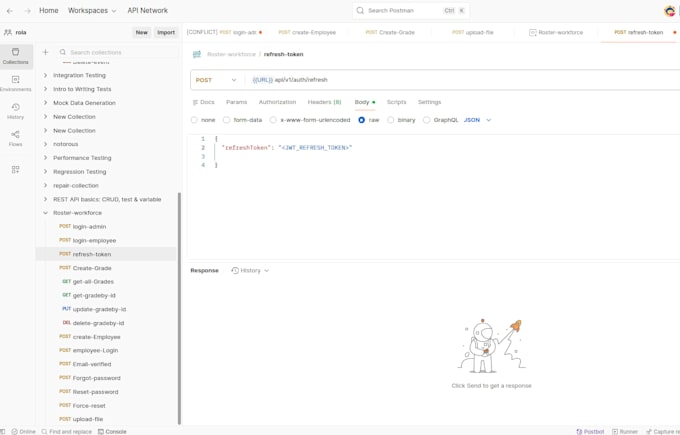Open Postbot in the status bar
The width and height of the screenshot is (680, 435).
[x=590, y=432]
